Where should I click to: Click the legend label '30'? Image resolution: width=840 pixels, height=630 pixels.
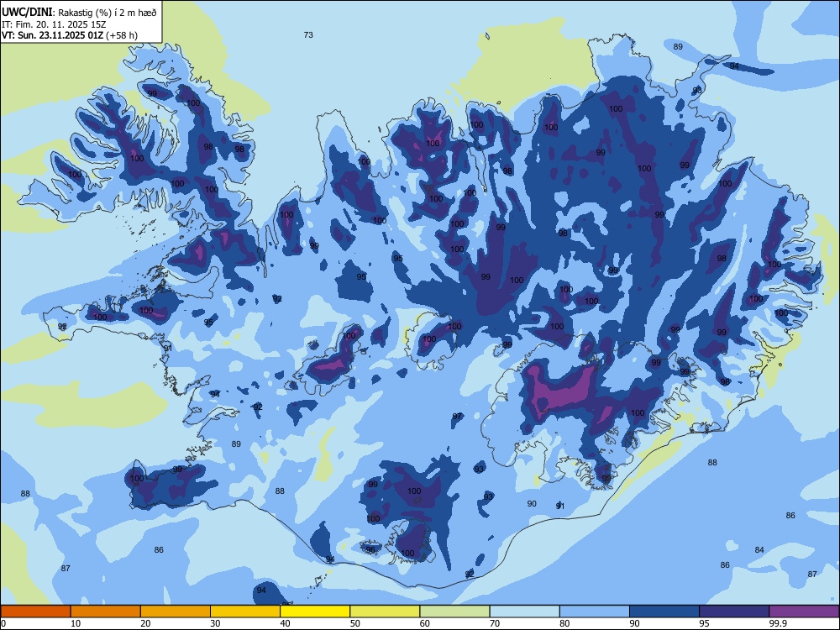(215, 623)
